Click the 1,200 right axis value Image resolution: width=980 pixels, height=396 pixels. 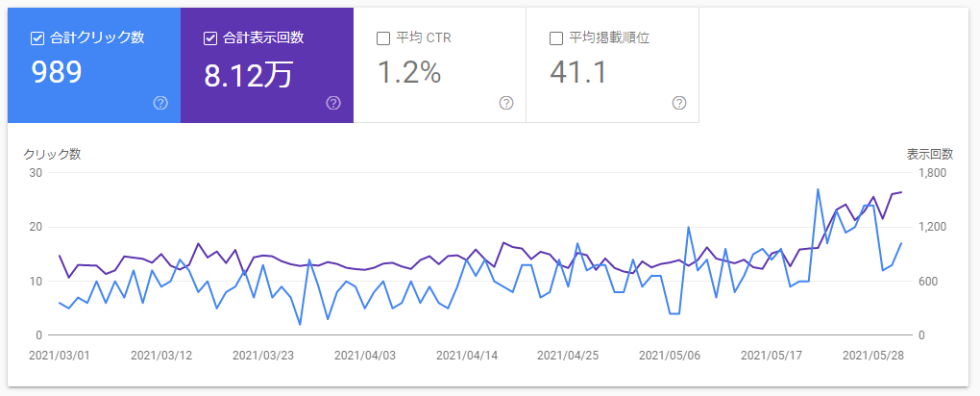point(931,227)
